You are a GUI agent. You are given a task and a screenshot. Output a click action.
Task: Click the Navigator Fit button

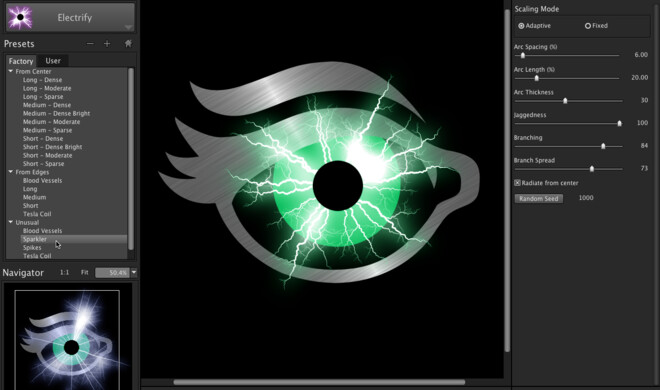coord(85,273)
